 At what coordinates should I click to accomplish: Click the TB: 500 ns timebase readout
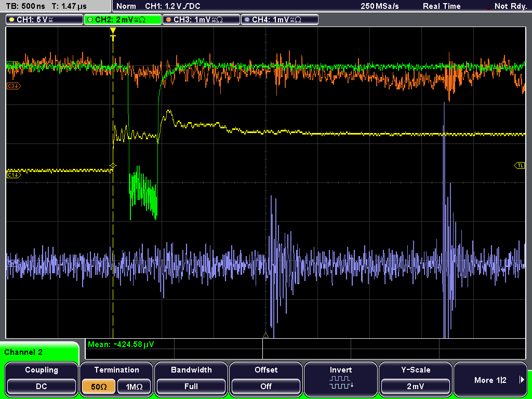(x=25, y=6)
